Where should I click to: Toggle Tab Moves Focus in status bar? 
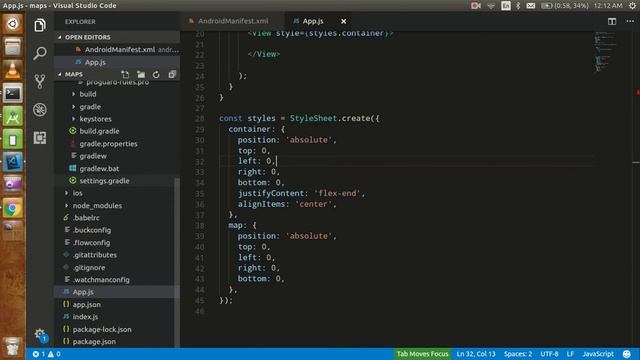pyautogui.click(x=422, y=354)
